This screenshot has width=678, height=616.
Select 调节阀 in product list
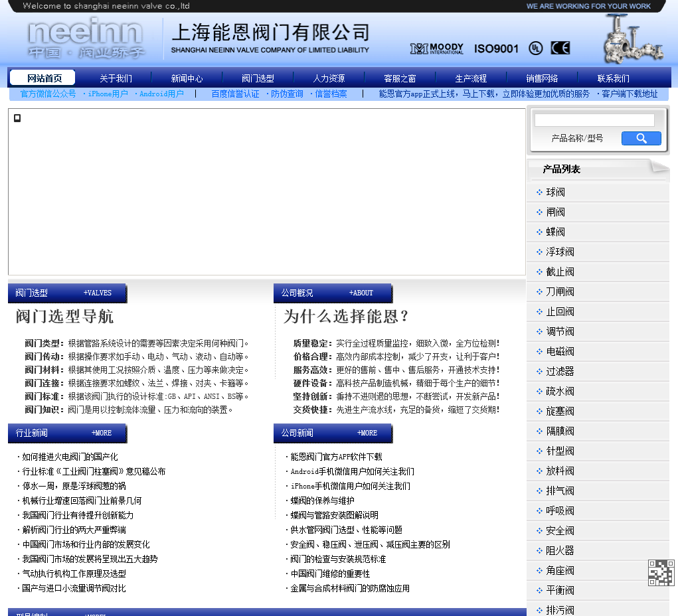click(x=560, y=331)
